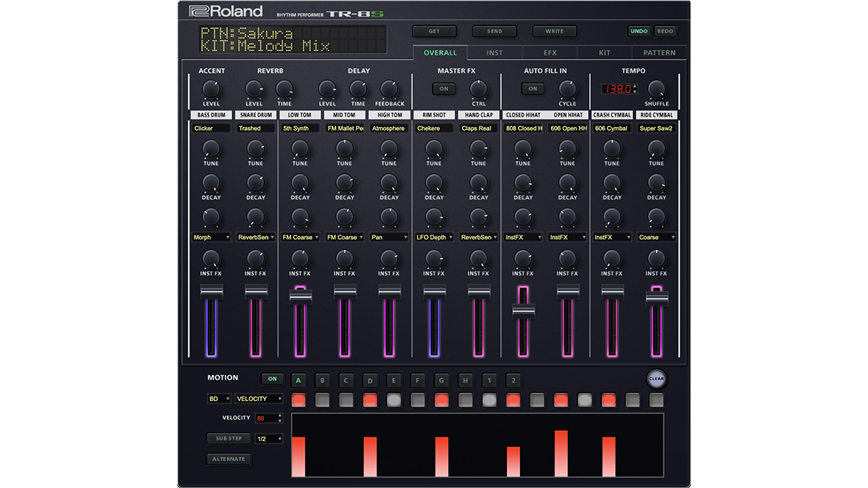The image size is (868, 488).
Task: Click the ALTERNATE button
Action: click(x=229, y=459)
